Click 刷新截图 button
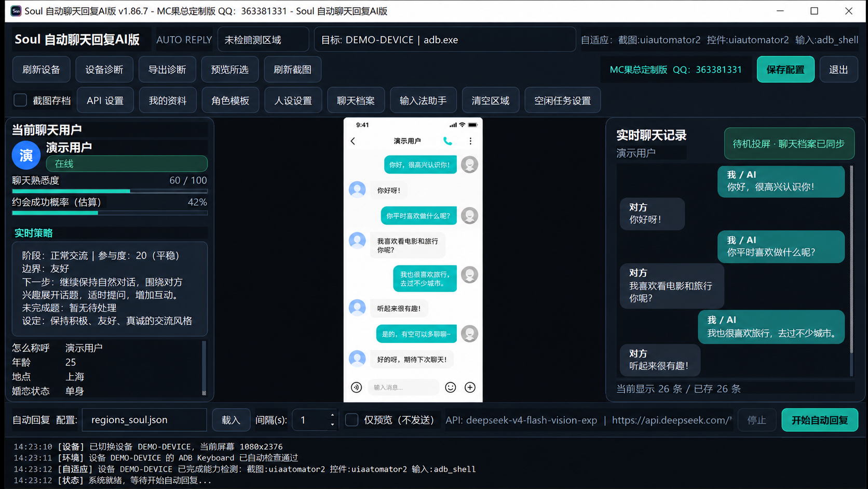Viewport: 868px width, 489px height. pyautogui.click(x=293, y=69)
